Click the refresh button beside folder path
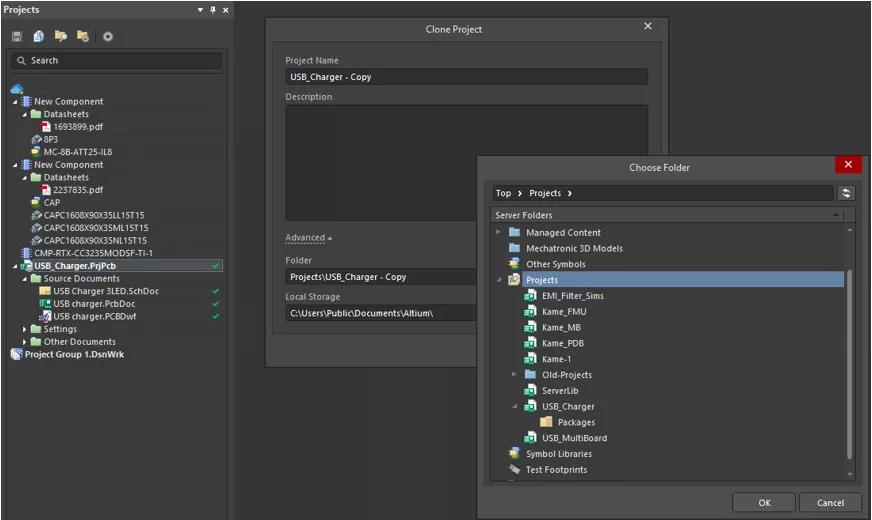 pyautogui.click(x=847, y=193)
